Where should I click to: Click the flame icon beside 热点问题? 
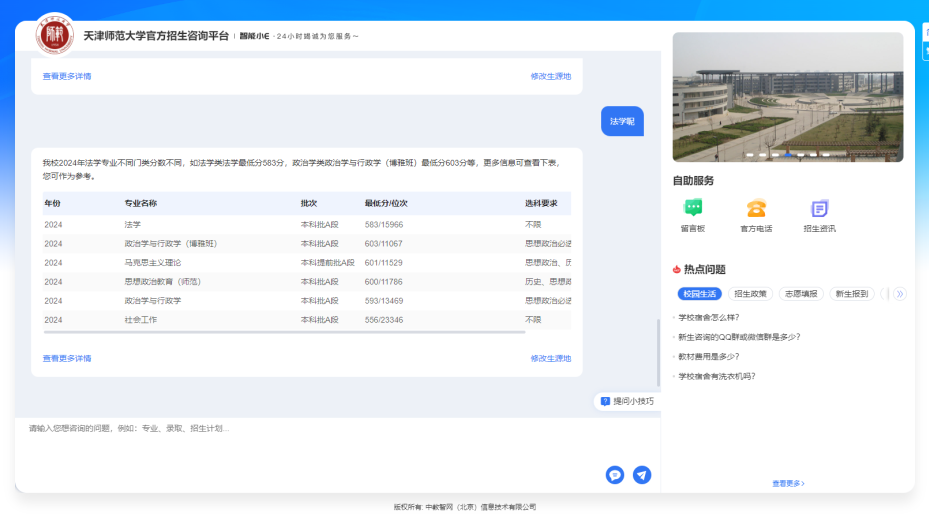pyautogui.click(x=677, y=269)
